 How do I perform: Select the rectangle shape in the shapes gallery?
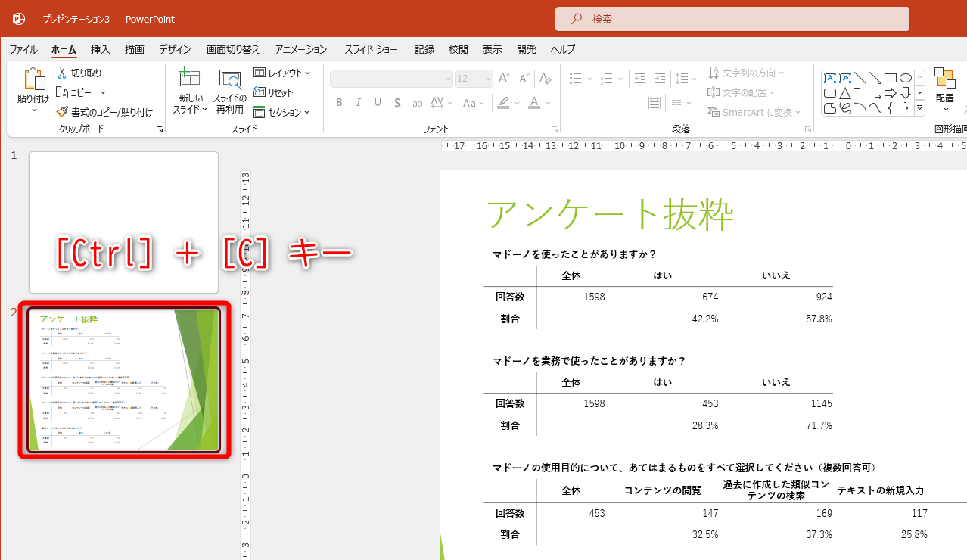click(x=891, y=78)
